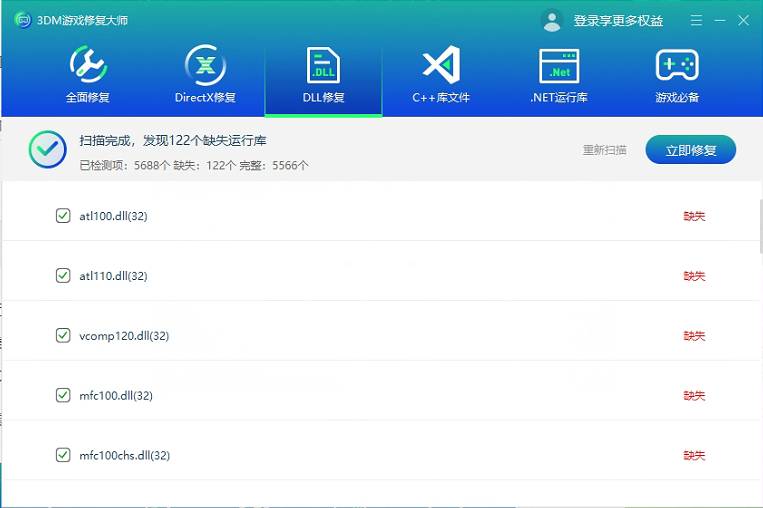Click the 扫描完成 scan result heading

173,141
